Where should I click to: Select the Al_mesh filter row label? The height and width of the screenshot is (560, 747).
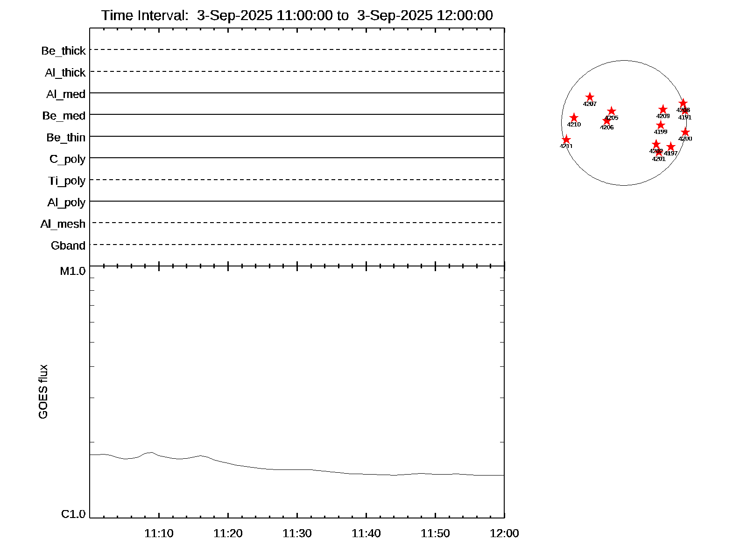tap(63, 224)
